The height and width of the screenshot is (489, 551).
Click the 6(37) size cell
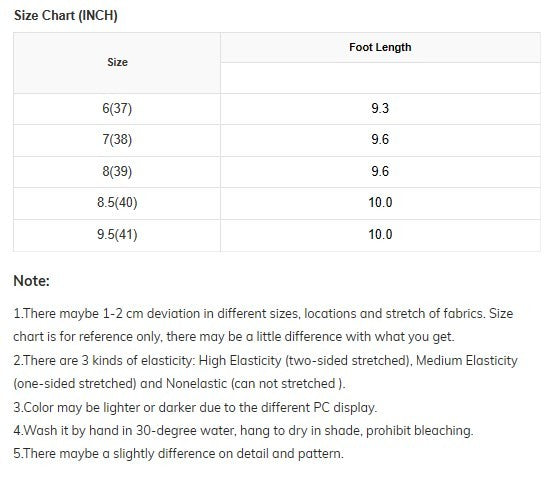click(x=117, y=109)
